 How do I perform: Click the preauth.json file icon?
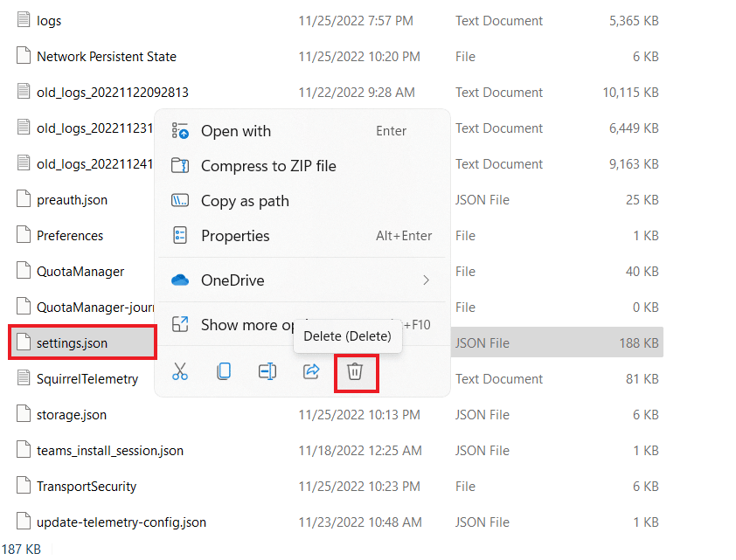(24, 199)
